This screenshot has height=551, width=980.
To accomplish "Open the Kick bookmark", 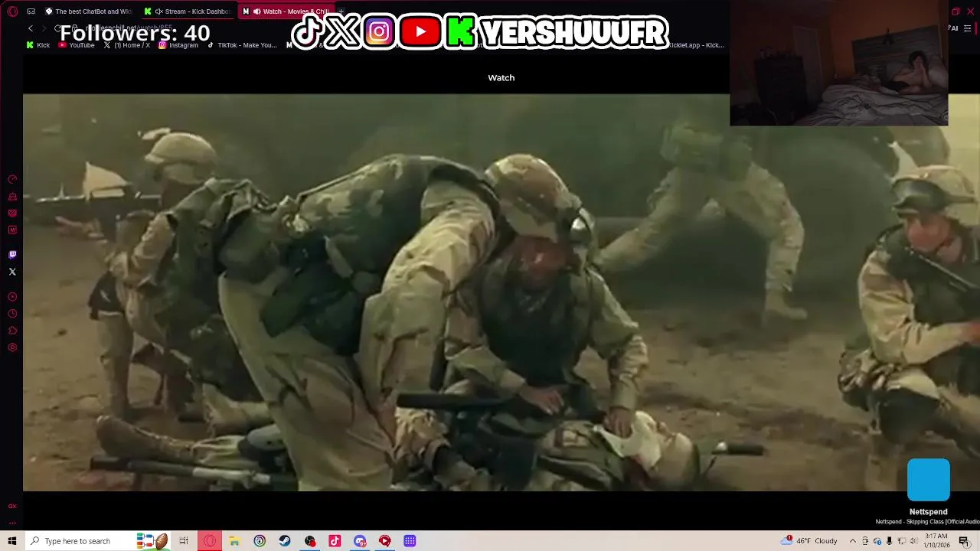I will [38, 45].
